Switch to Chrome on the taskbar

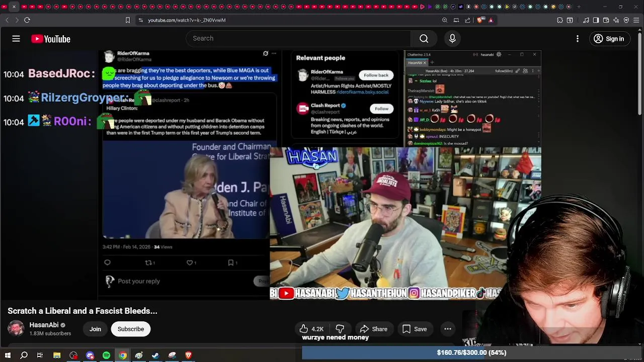click(x=123, y=355)
